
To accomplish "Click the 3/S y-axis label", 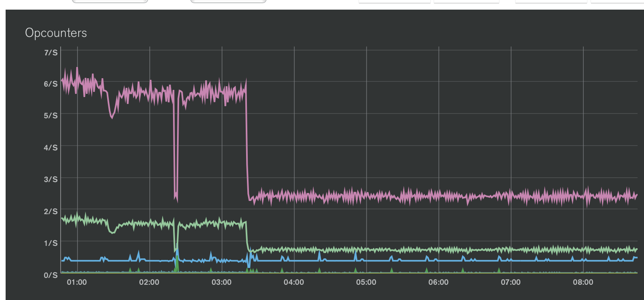I will [x=51, y=179].
